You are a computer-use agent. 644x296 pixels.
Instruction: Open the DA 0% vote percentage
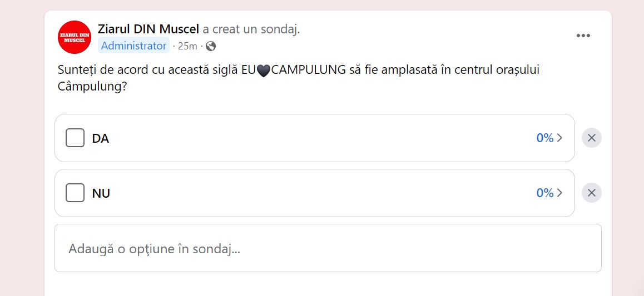pos(545,138)
